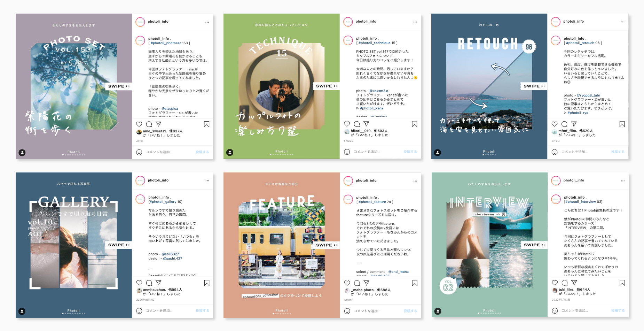This screenshot has width=644, height=331.
Task: Like the PHOTO SET vol.153 post with the heart
Action: click(139, 124)
